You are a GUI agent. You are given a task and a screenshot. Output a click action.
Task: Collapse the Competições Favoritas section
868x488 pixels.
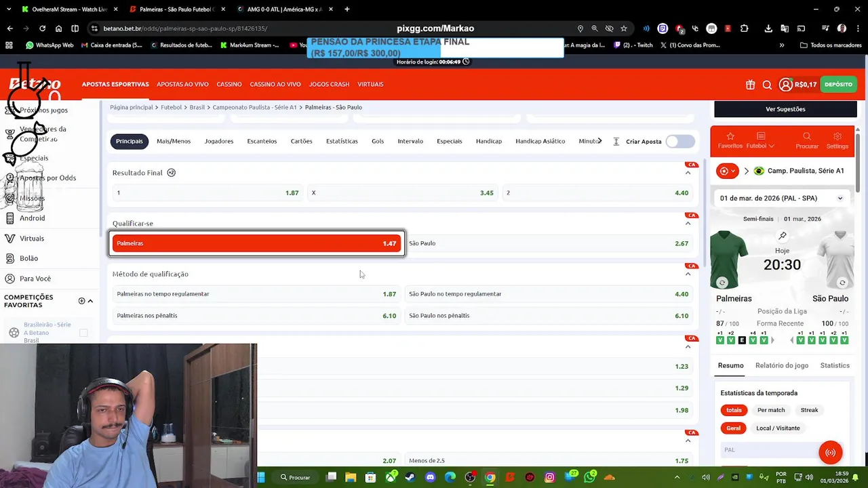90,301
